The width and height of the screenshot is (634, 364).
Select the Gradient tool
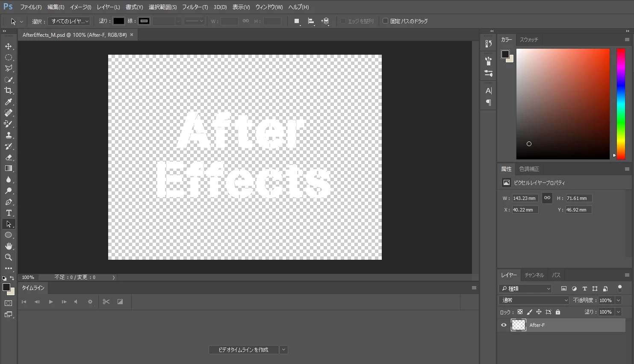[x=9, y=168]
